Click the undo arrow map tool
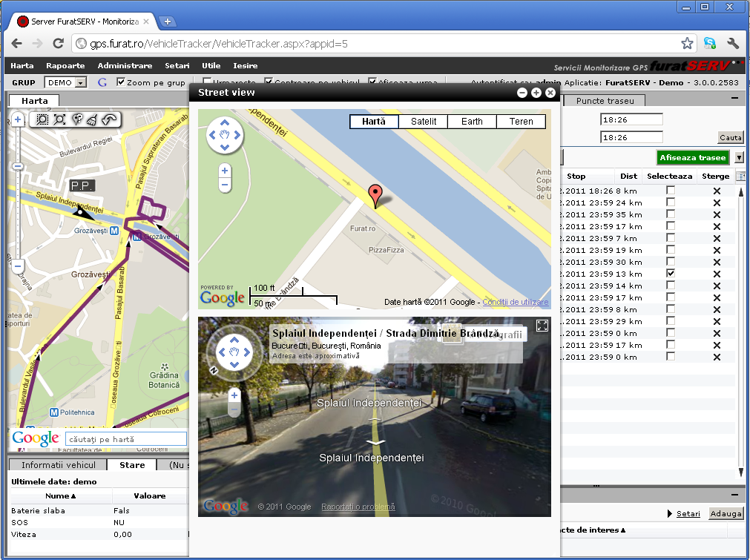This screenshot has height=560, width=750. click(x=109, y=119)
